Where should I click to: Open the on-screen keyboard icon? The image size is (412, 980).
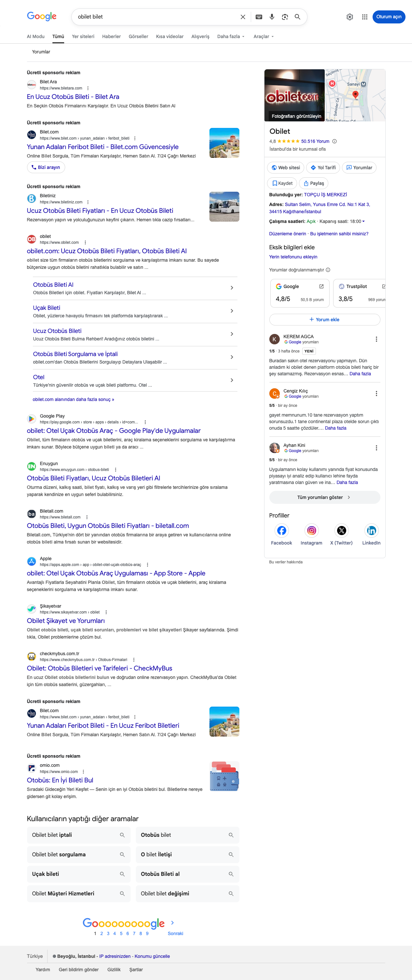click(x=259, y=17)
